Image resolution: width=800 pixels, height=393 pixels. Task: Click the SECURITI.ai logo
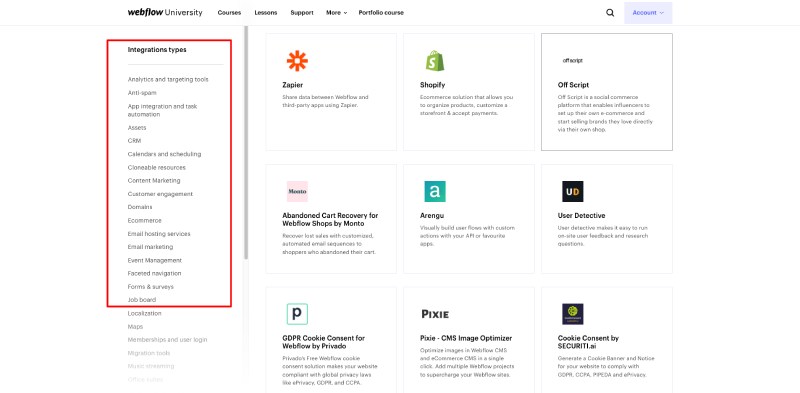coord(572,314)
